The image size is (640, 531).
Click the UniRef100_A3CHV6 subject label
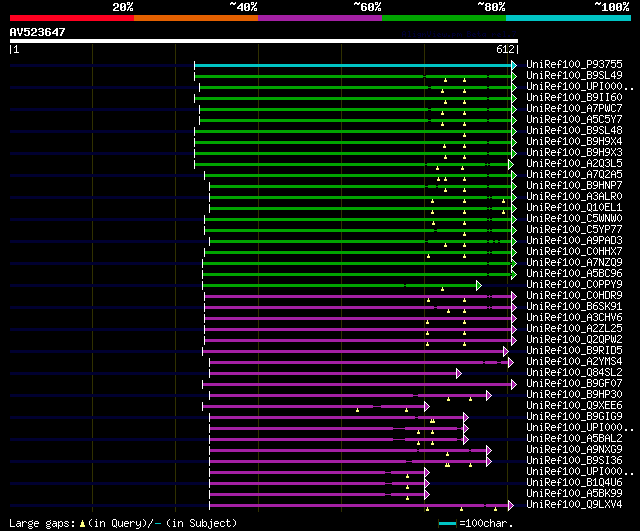click(574, 318)
